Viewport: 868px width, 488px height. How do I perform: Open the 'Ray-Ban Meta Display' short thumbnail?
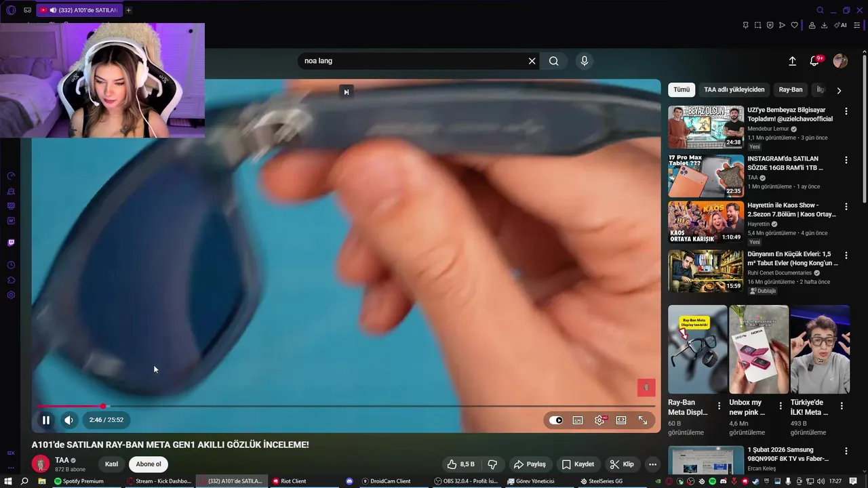697,349
